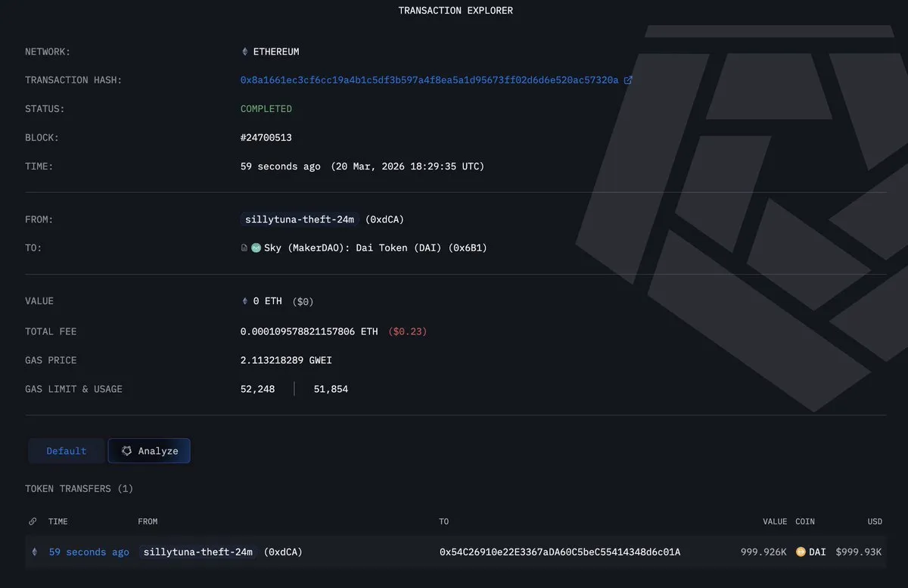
Task: Switch to the Analyze tab
Action: pyautogui.click(x=149, y=451)
